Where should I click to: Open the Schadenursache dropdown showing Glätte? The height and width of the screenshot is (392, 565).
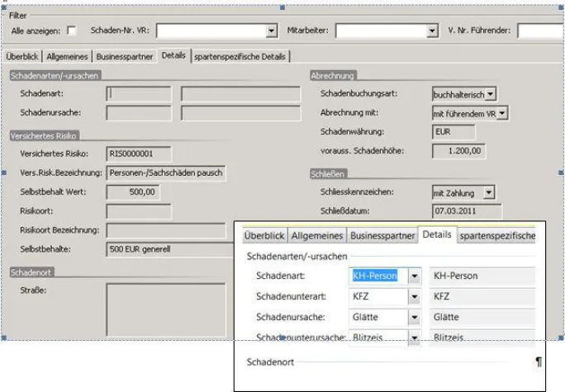coord(415,316)
